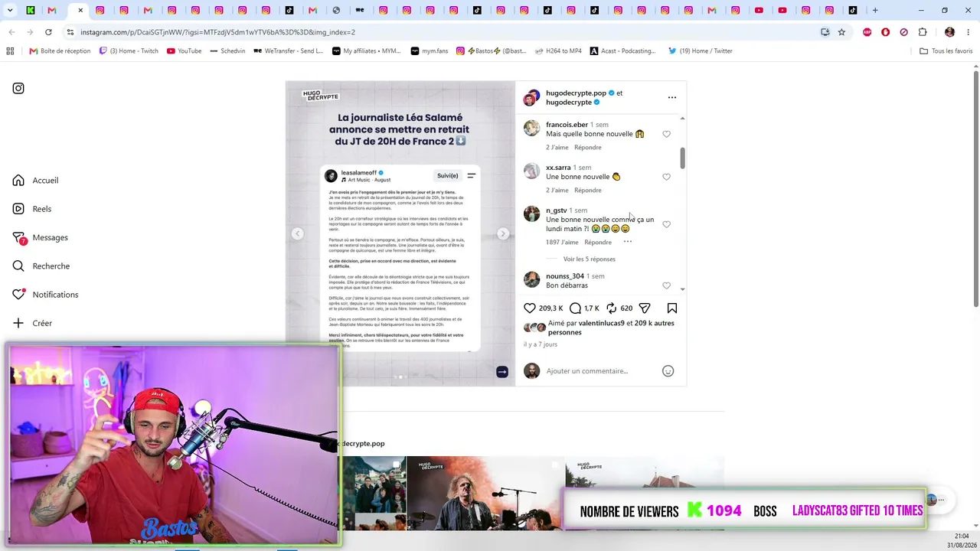980x551 pixels.
Task: Select Créer to make a new post
Action: click(32, 323)
